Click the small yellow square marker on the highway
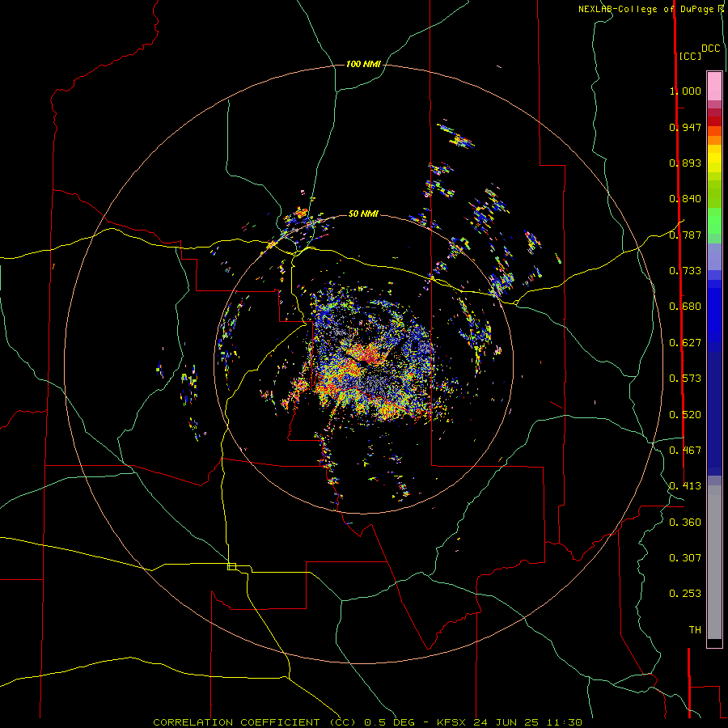 [x=231, y=566]
